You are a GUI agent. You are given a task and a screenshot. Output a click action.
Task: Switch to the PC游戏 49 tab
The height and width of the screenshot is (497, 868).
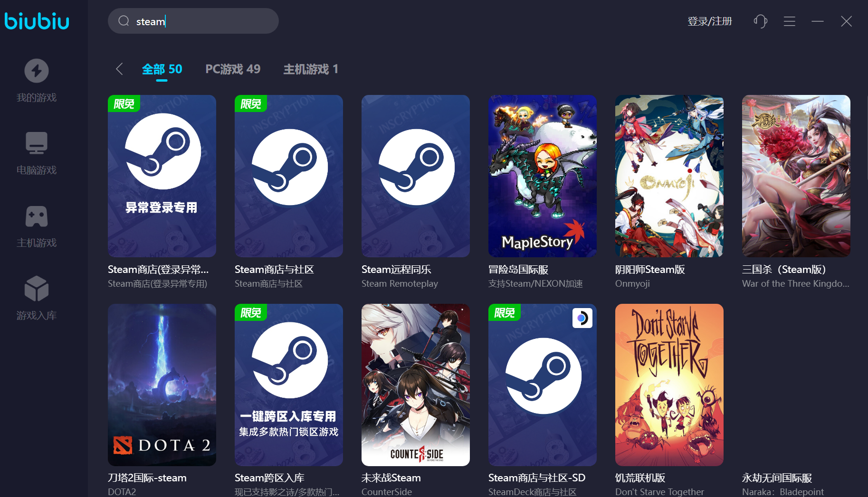point(233,69)
